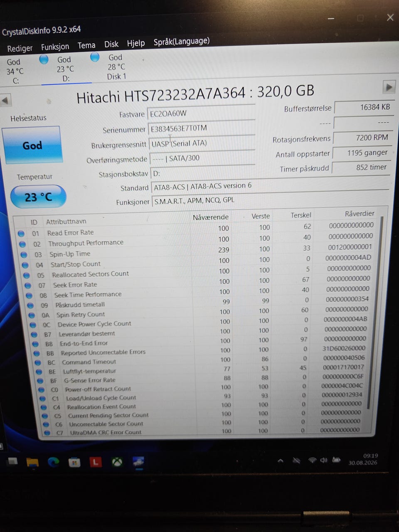Click the Fastvare field EC2OA60W
Image resolution: width=399 pixels, height=532 pixels.
pos(201,113)
